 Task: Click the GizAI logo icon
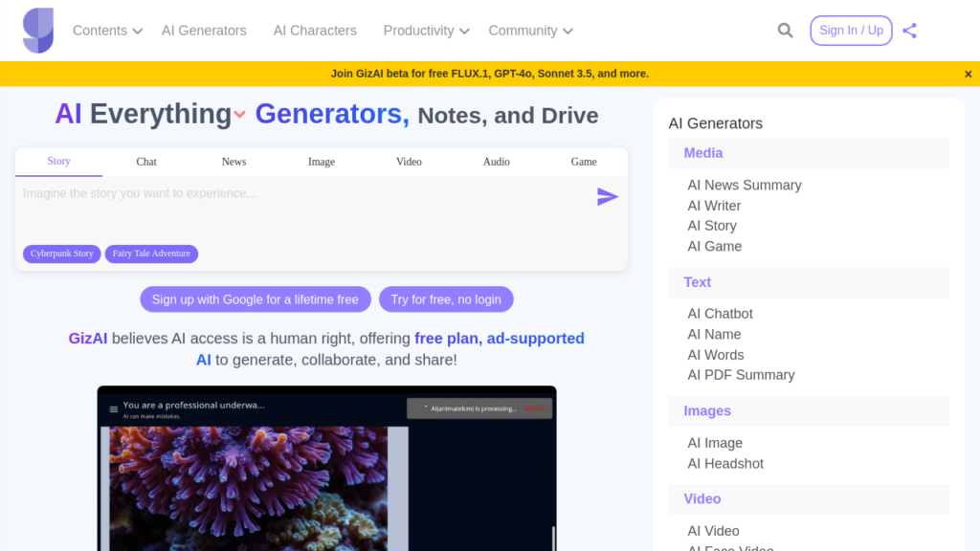pyautogui.click(x=38, y=31)
